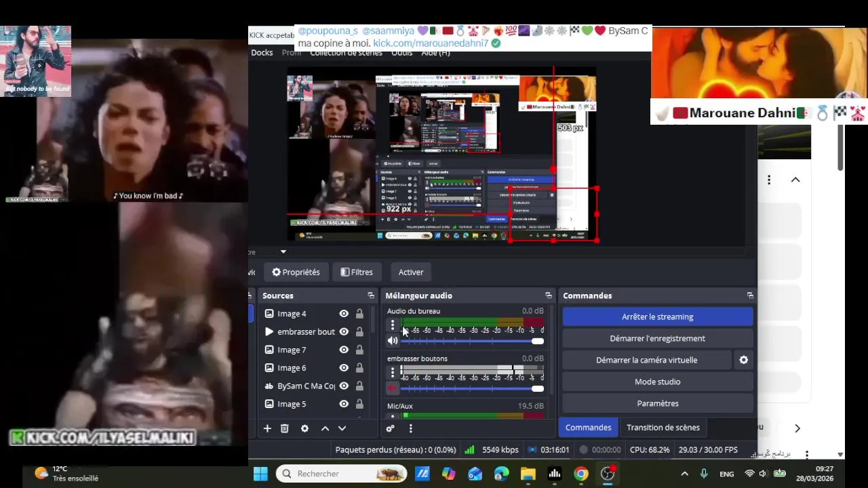
Task: Click microphone icon in system tray
Action: point(704,474)
